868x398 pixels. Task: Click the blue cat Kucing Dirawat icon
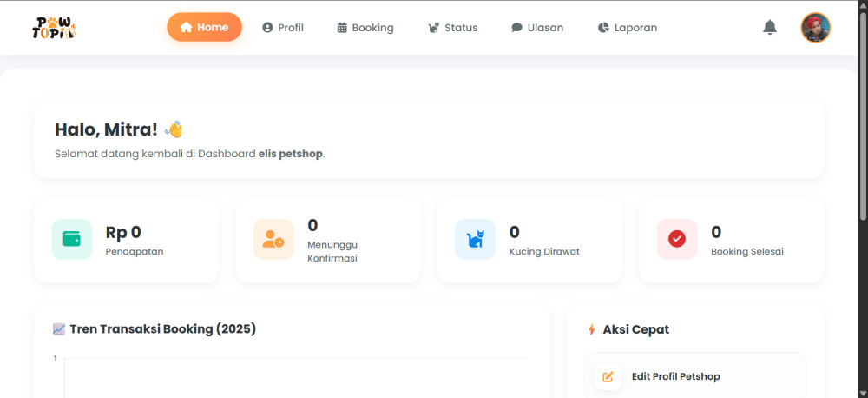coord(475,239)
